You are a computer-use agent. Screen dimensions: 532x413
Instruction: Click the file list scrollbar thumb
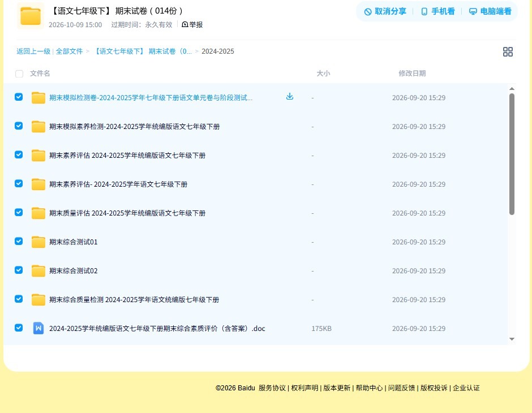(512, 154)
